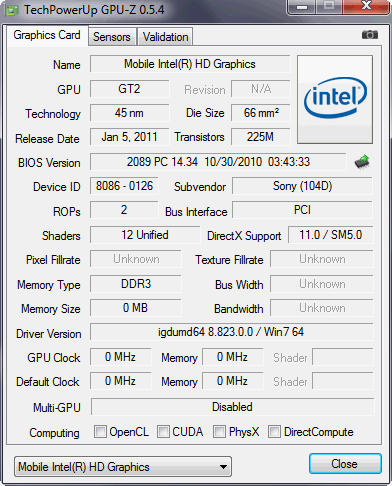392x486 pixels.
Task: Click the GPU Clock row Memory value
Action: (233, 357)
